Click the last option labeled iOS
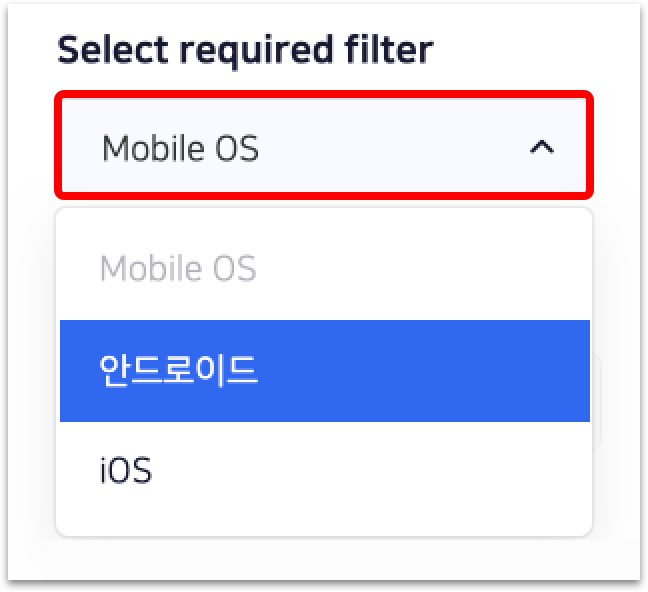 (x=126, y=470)
